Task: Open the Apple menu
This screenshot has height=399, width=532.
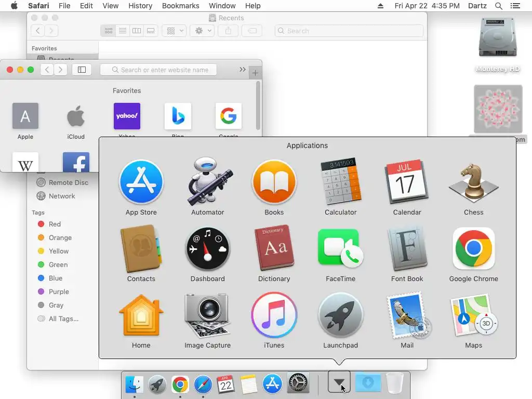Action: [14, 6]
